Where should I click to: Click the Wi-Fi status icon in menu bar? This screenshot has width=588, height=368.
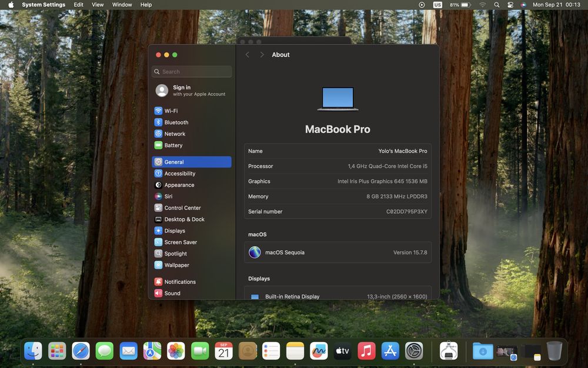483,5
